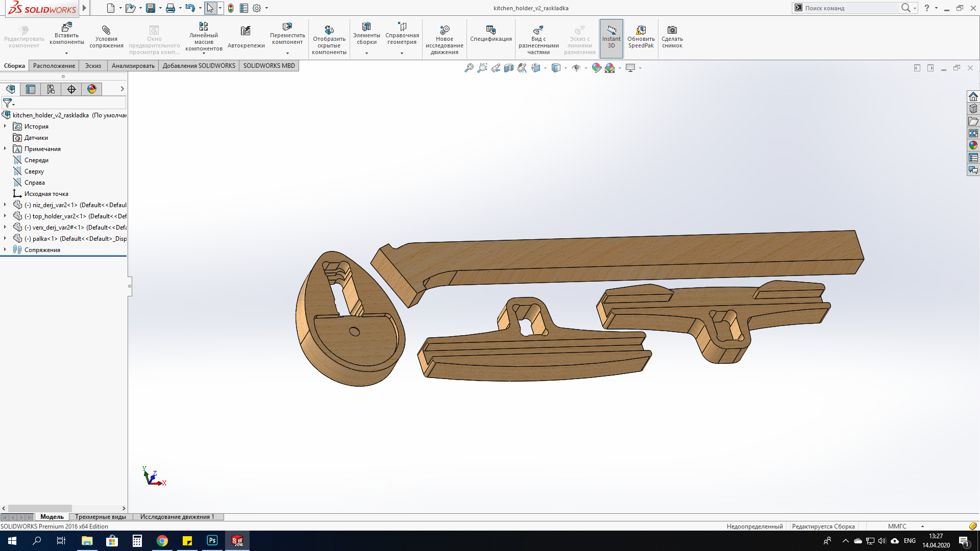The height and width of the screenshot is (551, 980).
Task: Open Bill of materials (Спецификация) tool
Action: click(x=491, y=34)
